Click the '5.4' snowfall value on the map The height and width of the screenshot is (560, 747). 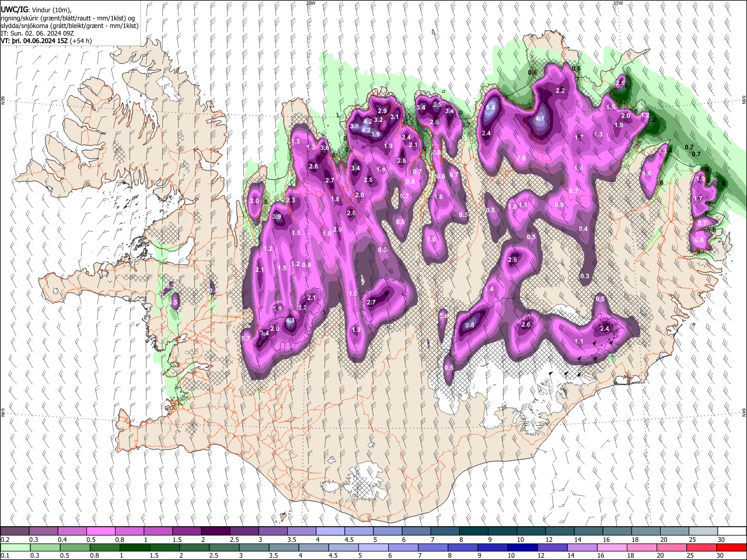point(491,107)
